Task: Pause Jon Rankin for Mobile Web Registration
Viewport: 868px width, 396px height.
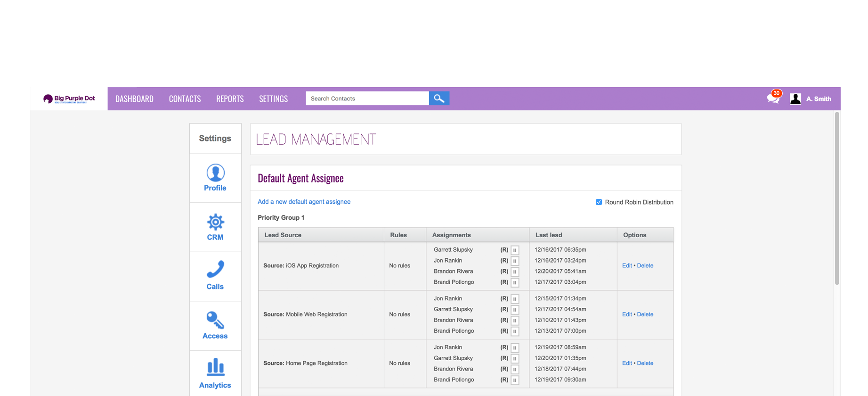Action: (515, 299)
